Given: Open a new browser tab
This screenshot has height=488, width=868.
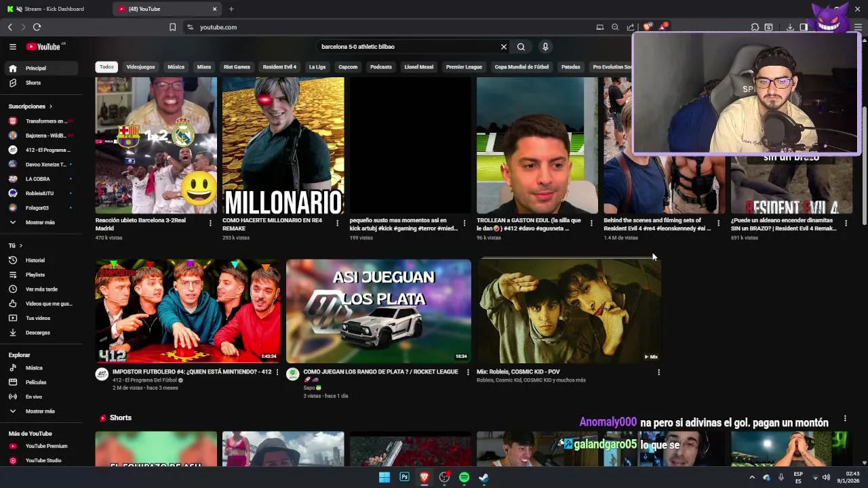Looking at the screenshot, I should [x=231, y=9].
